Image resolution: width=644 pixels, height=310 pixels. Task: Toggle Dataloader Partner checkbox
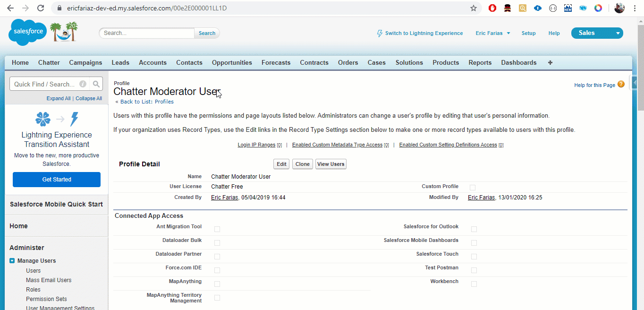pyautogui.click(x=217, y=257)
